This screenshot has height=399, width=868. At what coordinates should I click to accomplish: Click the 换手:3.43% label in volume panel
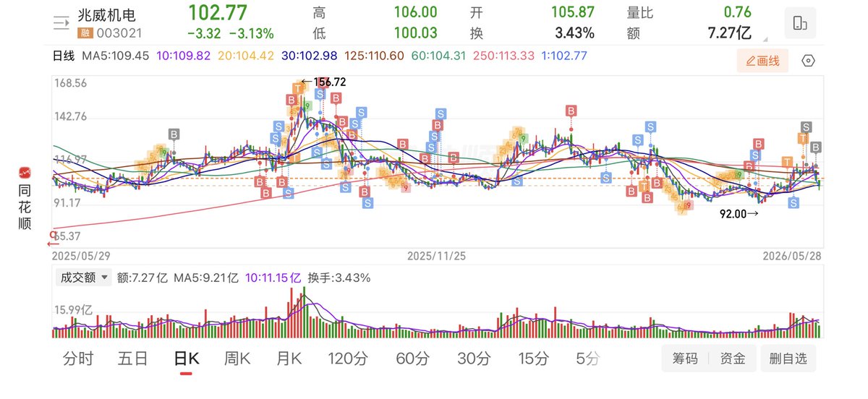(x=339, y=278)
